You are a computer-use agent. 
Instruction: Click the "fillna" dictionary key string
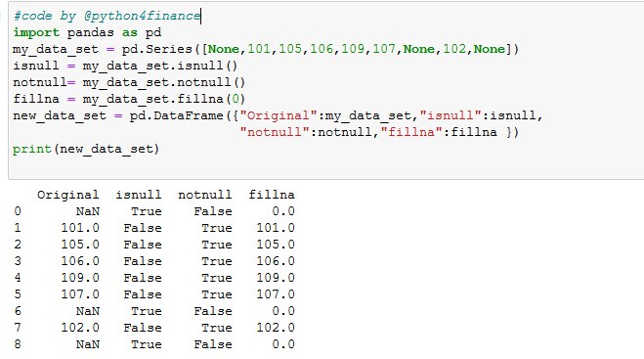coord(411,132)
